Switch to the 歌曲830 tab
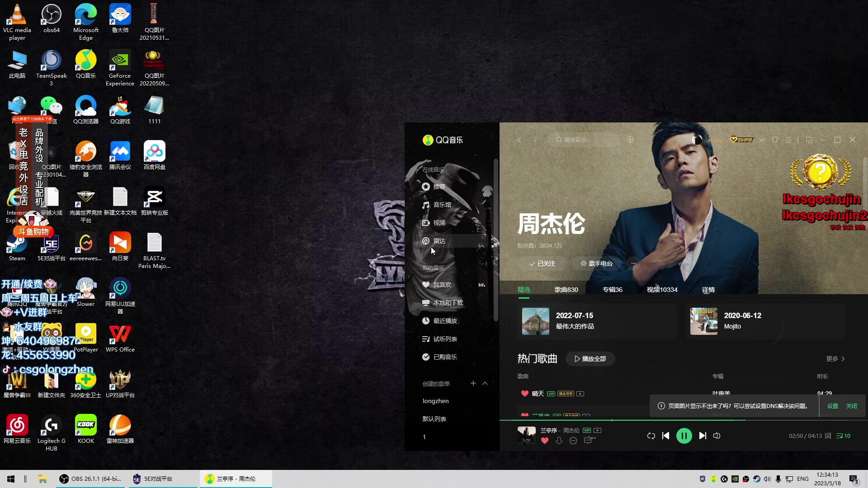 (x=566, y=290)
